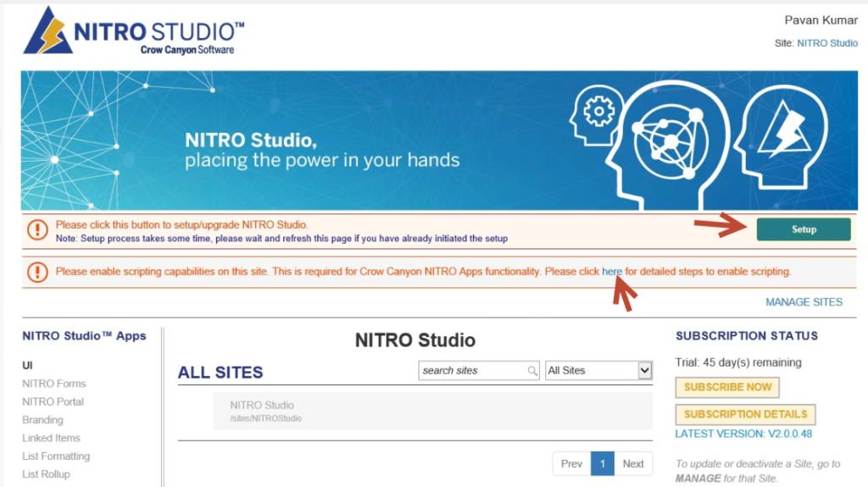Open SUBSCRIPTION DETAILS
This screenshot has height=487, width=868.
[745, 414]
